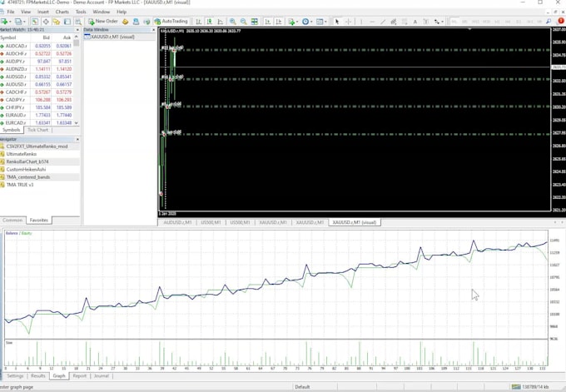Open the Charts menu
Viewport: 566px width, 392px height.
62,12
